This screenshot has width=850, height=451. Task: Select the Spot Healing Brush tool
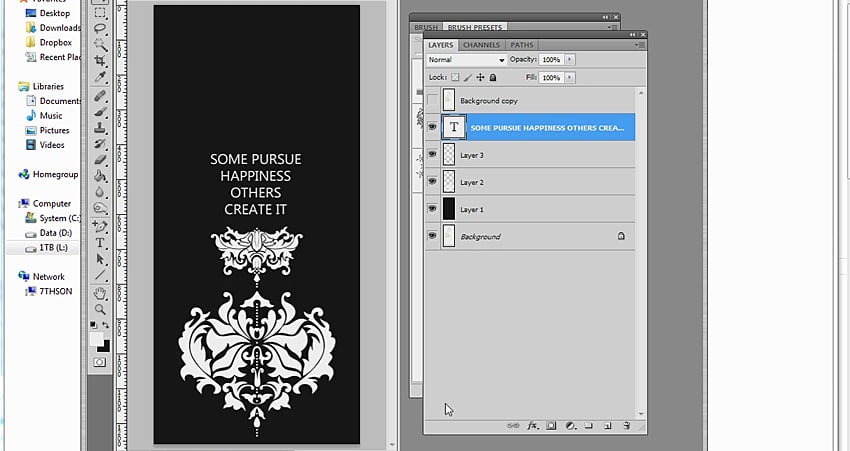100,96
